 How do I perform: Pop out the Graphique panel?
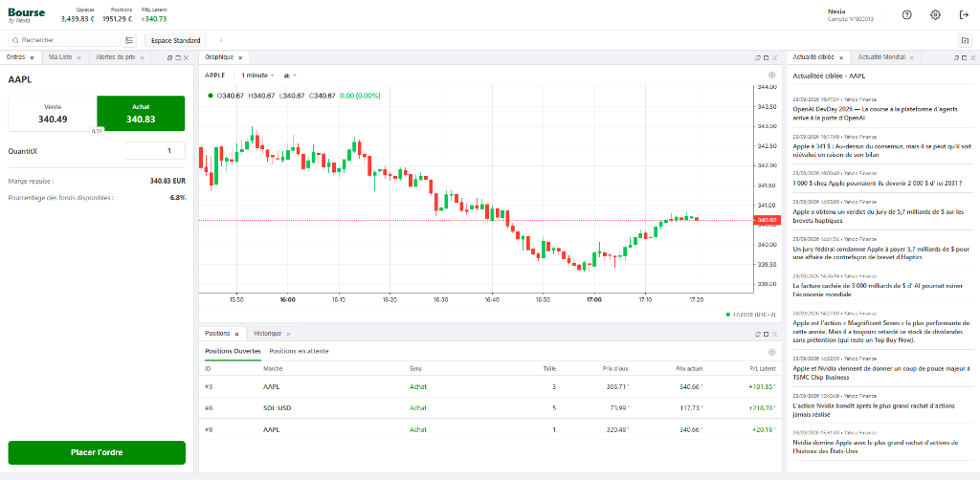pos(758,57)
